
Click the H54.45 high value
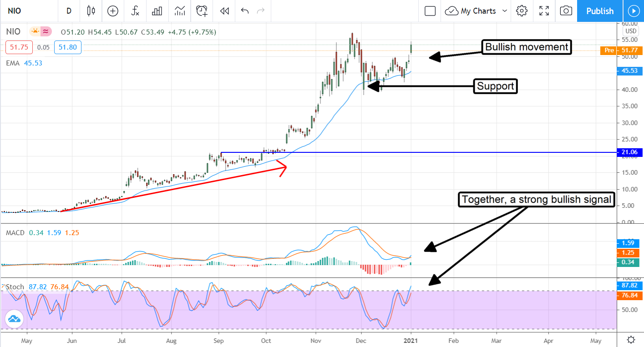click(100, 32)
